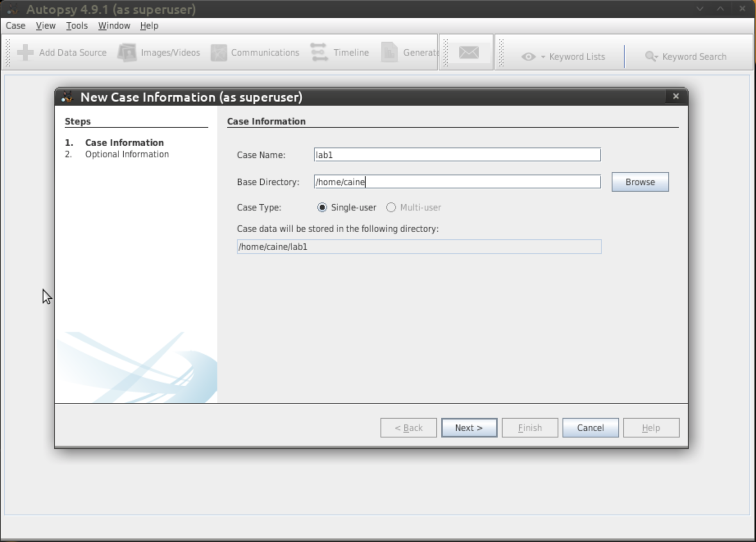The height and width of the screenshot is (542, 756).
Task: Launch the Communications viewer icon
Action: pos(219,52)
